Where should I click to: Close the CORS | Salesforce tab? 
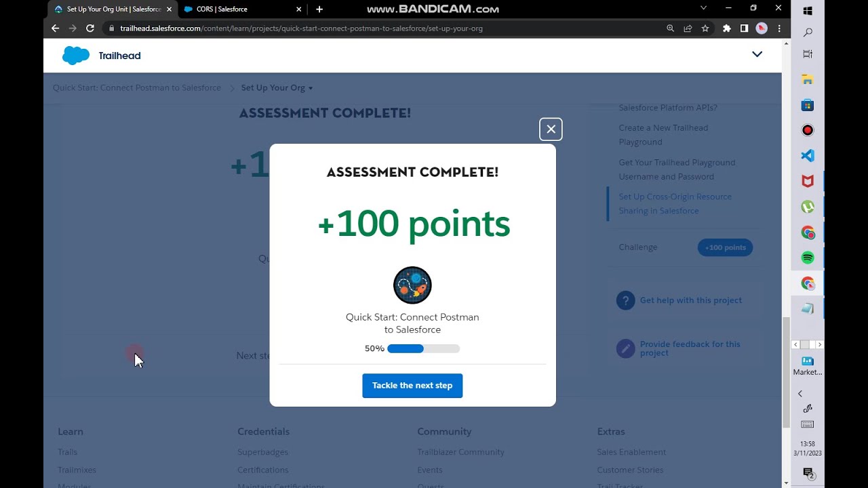coord(298,9)
